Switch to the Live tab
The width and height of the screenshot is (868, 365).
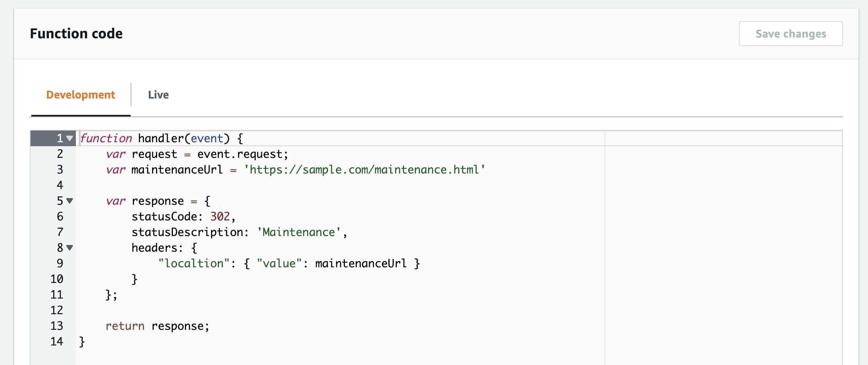158,95
